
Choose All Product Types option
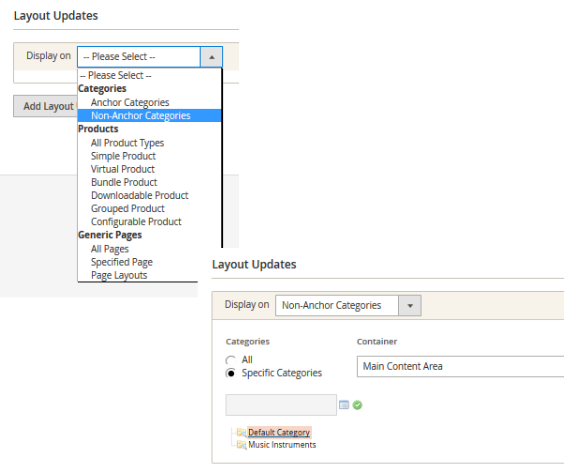pyautogui.click(x=149, y=143)
